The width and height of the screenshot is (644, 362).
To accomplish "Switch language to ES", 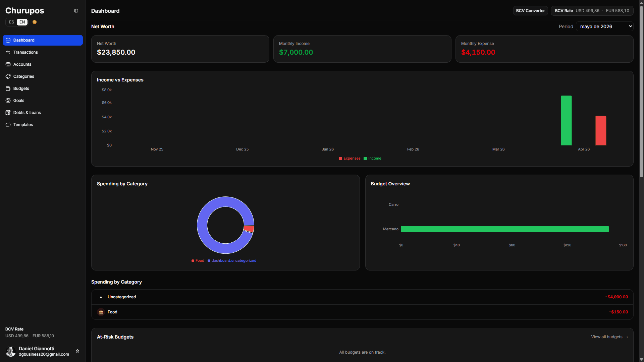I will [x=11, y=22].
